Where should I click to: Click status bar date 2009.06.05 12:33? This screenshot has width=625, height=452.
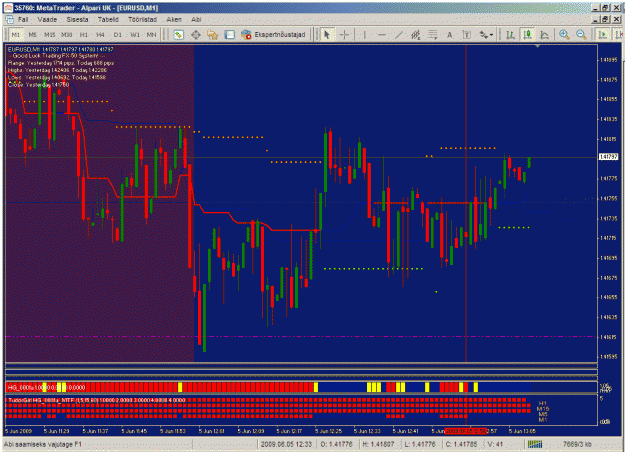pos(287,444)
